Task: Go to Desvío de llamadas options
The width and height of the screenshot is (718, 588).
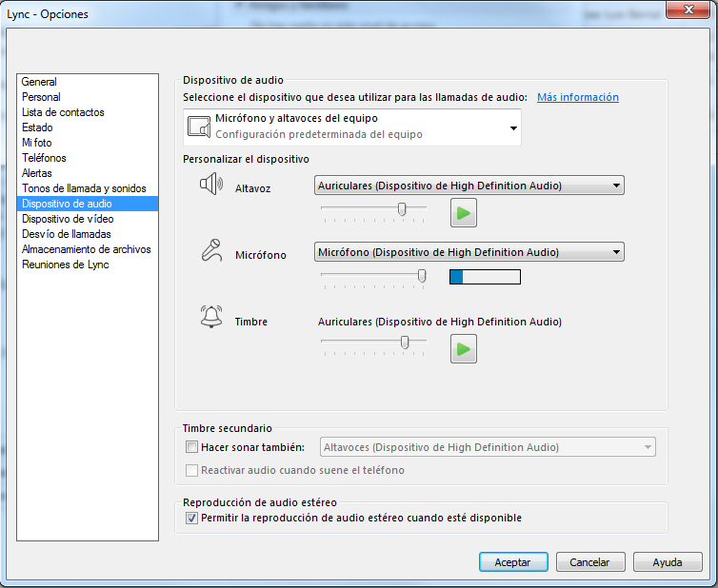Action: pyautogui.click(x=88, y=234)
